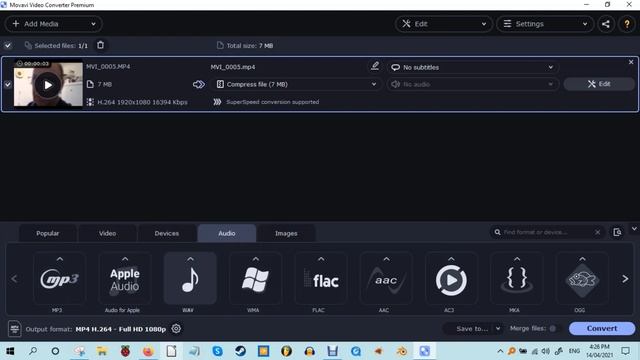The width and height of the screenshot is (640, 360).
Task: Open the help question mark
Action: coord(627,24)
